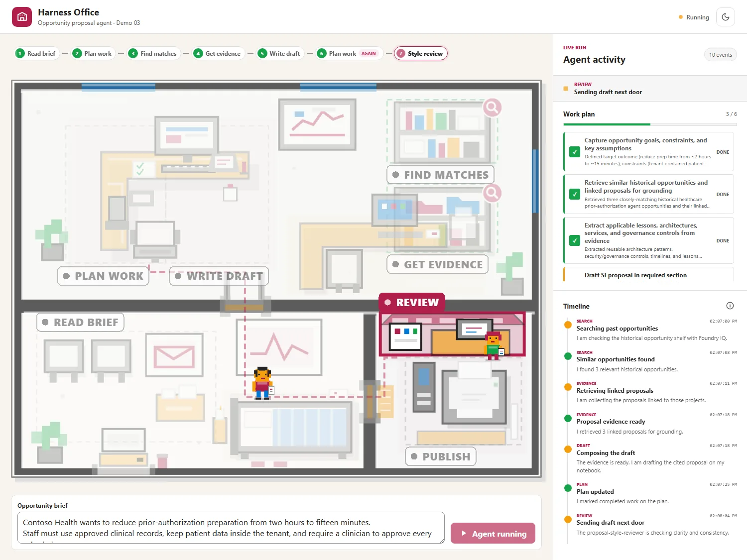Click the Harness Office logo icon

point(22,17)
